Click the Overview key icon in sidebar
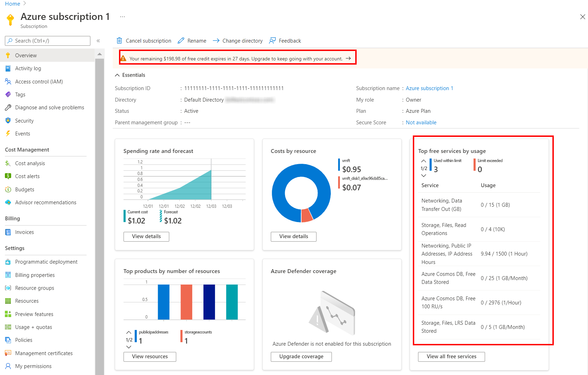The image size is (588, 375). pos(8,55)
